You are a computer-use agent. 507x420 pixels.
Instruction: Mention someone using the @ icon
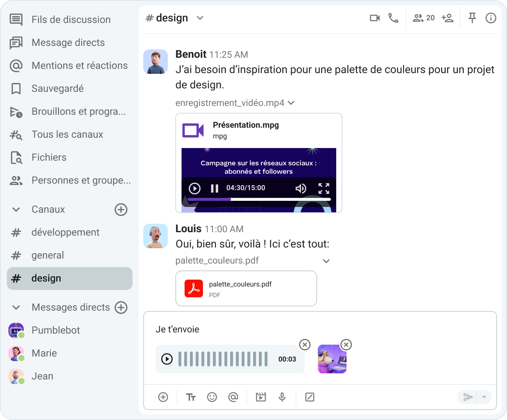tap(234, 397)
